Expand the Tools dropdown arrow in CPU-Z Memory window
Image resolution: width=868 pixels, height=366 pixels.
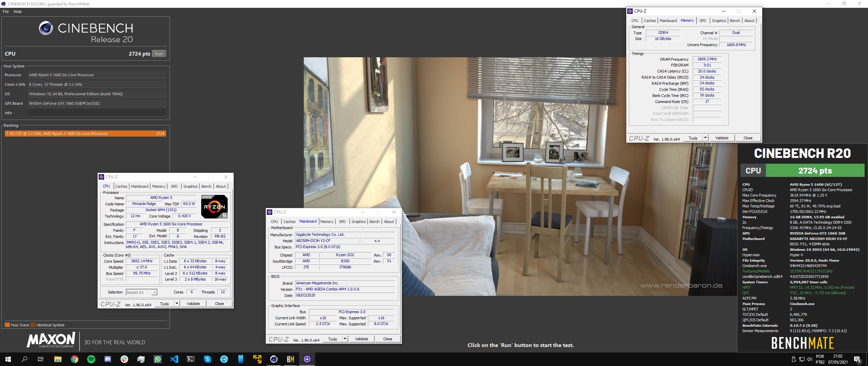point(705,138)
